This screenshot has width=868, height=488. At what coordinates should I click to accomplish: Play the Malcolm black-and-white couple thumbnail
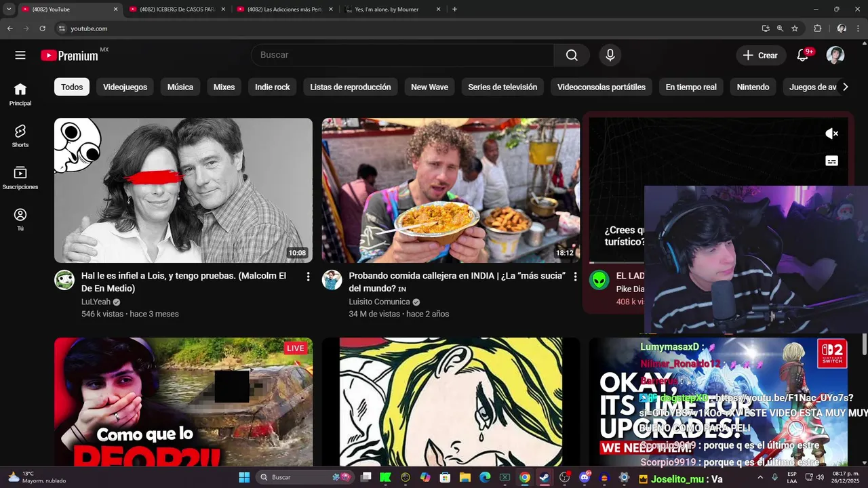click(x=183, y=190)
